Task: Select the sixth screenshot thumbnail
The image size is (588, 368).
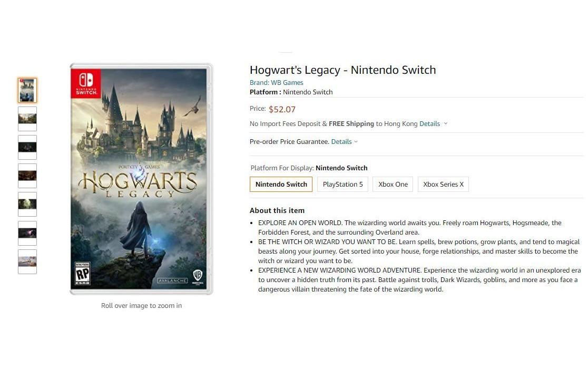Action: click(x=27, y=234)
